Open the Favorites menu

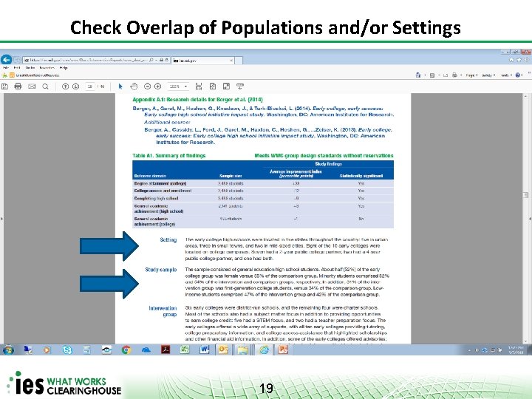(47, 68)
